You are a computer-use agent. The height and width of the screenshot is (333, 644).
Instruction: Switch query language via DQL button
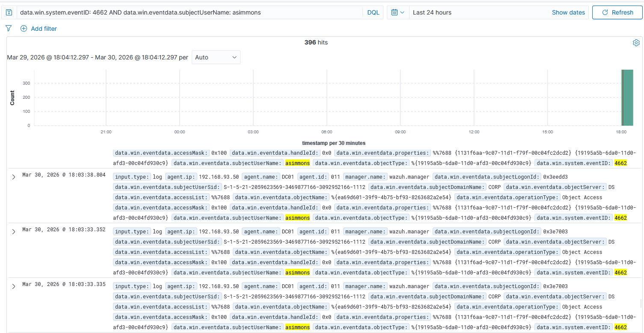(x=373, y=12)
